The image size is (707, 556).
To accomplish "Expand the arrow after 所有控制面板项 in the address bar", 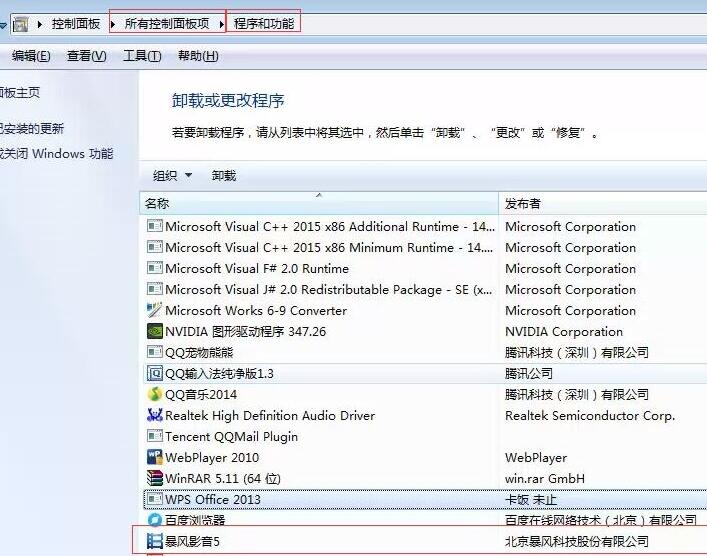I will [222, 24].
